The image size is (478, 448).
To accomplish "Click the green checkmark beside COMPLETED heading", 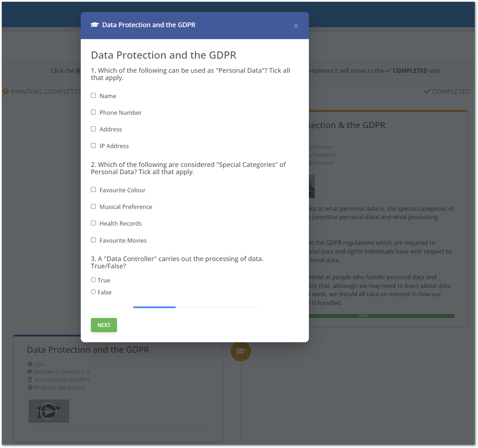I will click(427, 92).
